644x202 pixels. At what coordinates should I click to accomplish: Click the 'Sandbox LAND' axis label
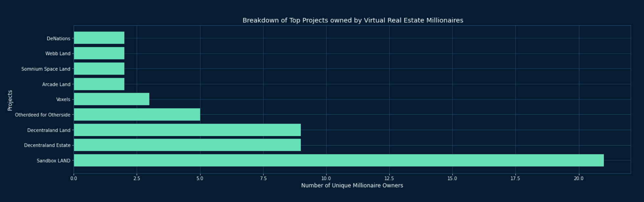pyautogui.click(x=54, y=161)
